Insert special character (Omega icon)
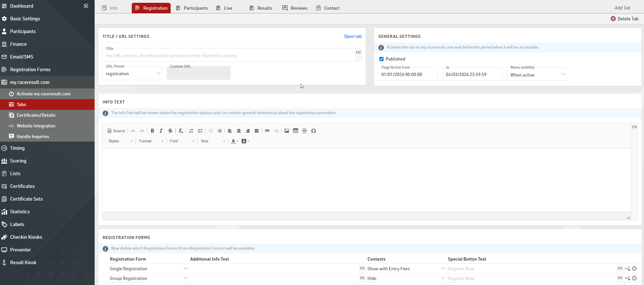 (313, 131)
